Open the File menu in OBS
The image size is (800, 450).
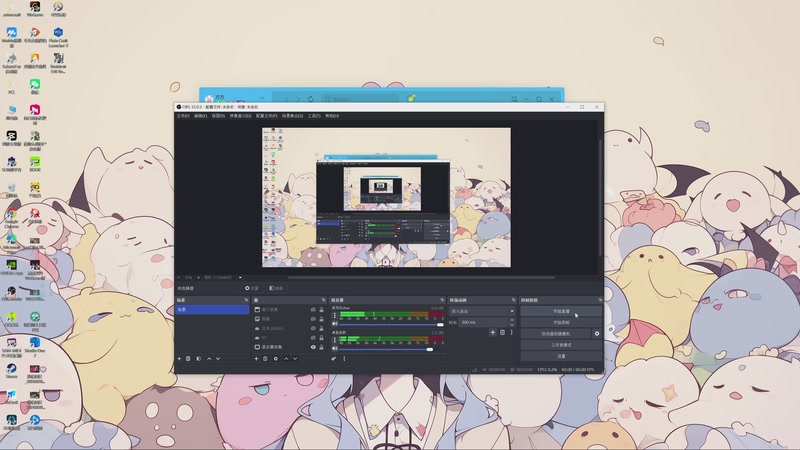pyautogui.click(x=183, y=116)
